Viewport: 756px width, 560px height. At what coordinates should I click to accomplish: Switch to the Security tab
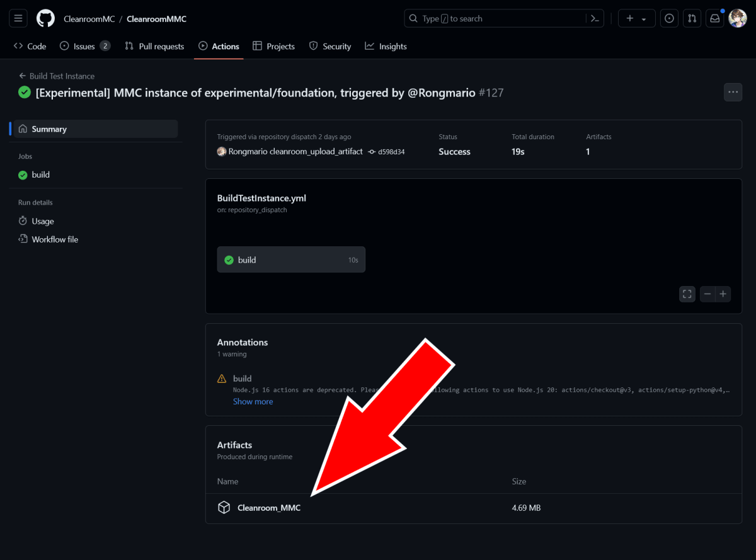click(x=329, y=46)
